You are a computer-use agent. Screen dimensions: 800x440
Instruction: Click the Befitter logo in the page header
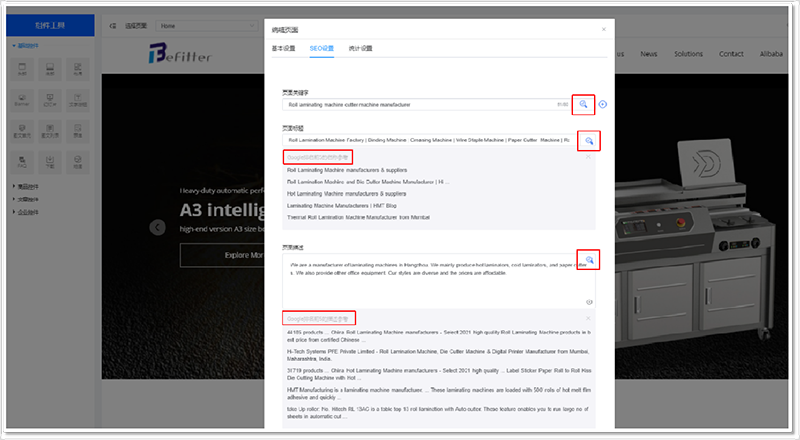pyautogui.click(x=180, y=54)
